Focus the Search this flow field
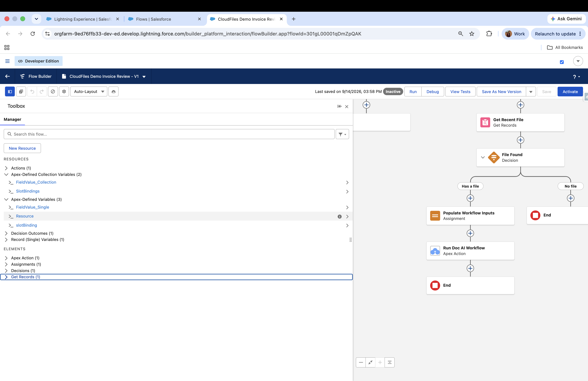 pyautogui.click(x=169, y=134)
